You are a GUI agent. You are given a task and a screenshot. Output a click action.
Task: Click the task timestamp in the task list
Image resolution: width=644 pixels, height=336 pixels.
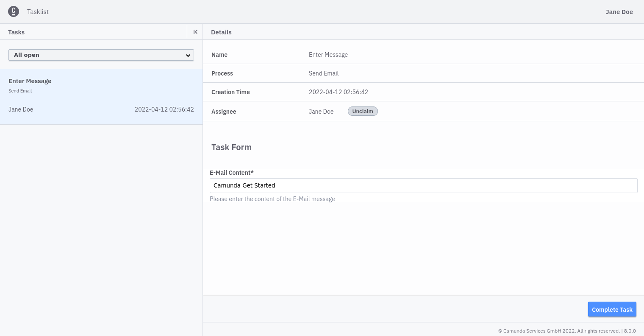tap(164, 109)
